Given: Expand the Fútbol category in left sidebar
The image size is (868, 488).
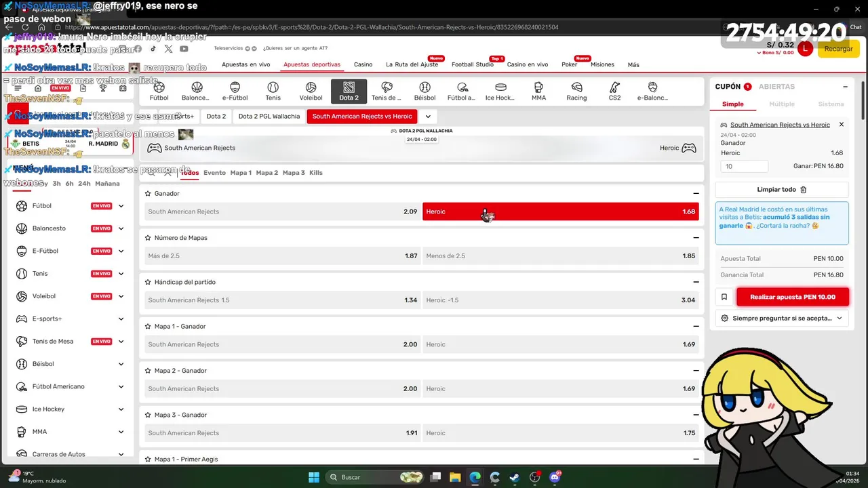Looking at the screenshot, I should pyautogui.click(x=121, y=206).
